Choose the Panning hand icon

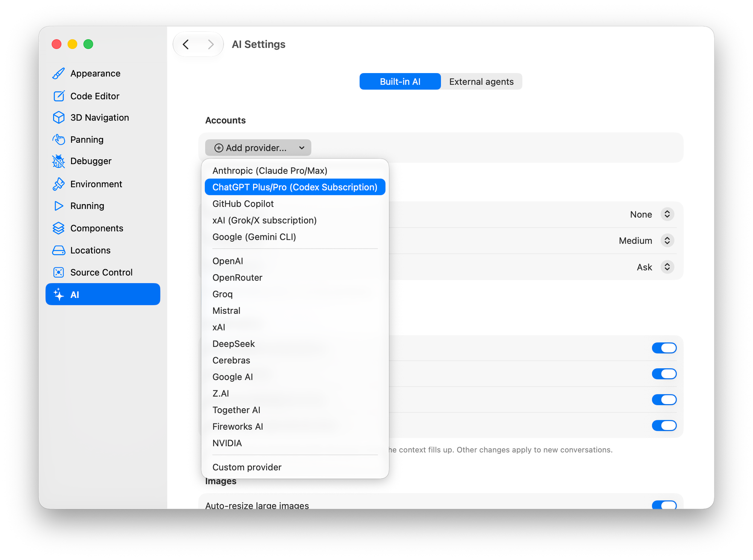pyautogui.click(x=58, y=139)
